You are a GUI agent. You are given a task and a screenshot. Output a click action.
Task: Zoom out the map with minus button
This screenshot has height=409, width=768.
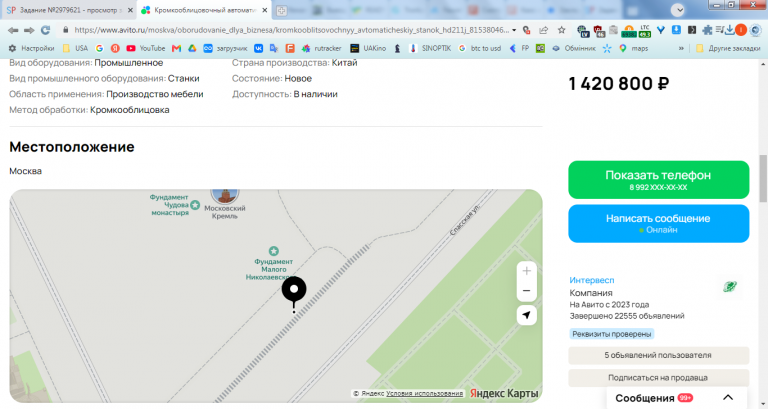point(527,291)
